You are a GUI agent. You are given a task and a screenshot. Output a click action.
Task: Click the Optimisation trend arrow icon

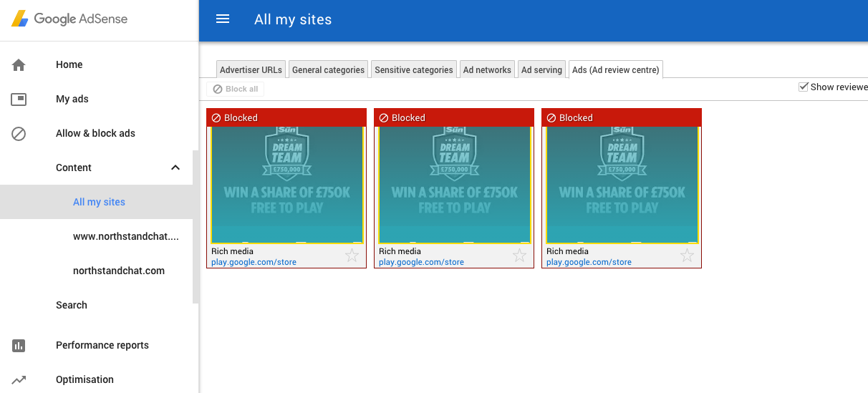[19, 379]
